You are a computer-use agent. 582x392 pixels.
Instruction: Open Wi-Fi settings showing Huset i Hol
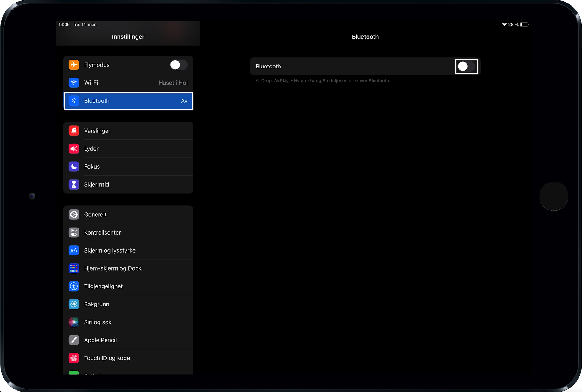click(128, 83)
